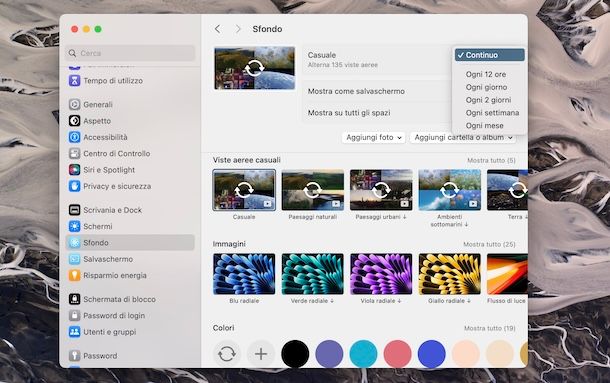
Task: Choose Continuo in the frequency menu
Action: (x=489, y=55)
